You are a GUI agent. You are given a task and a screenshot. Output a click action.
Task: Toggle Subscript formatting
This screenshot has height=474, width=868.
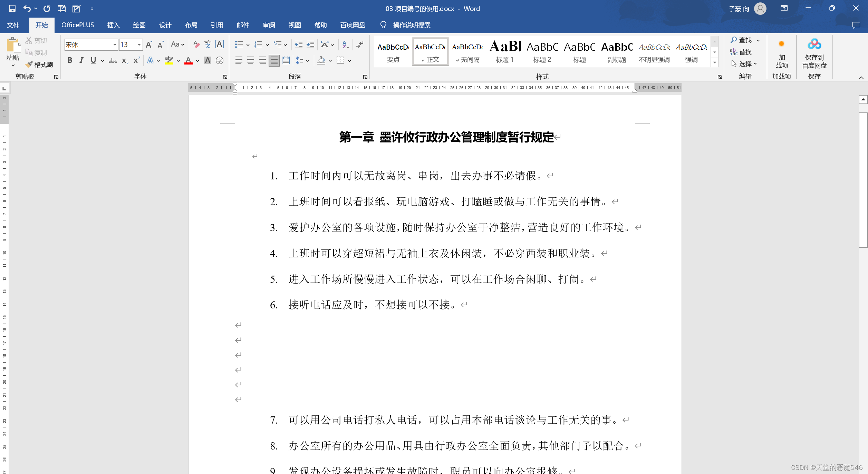[125, 61]
